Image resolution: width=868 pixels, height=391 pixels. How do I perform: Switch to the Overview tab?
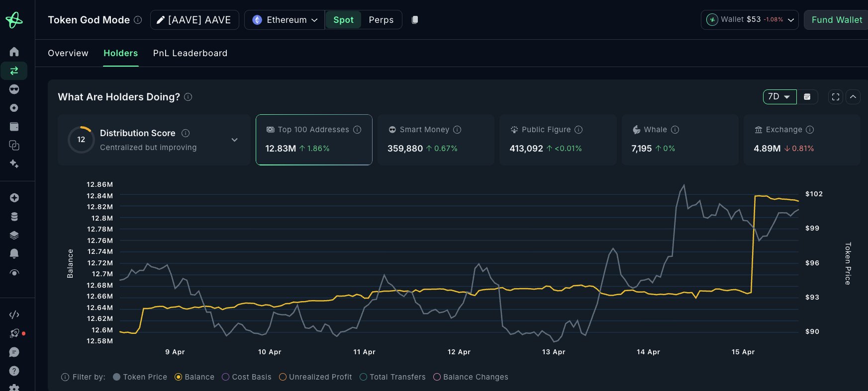pyautogui.click(x=68, y=53)
